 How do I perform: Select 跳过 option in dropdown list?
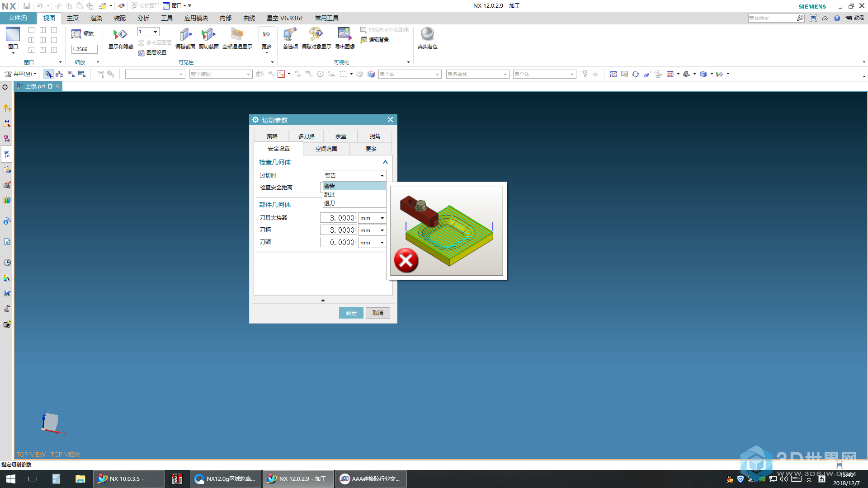[x=330, y=195]
